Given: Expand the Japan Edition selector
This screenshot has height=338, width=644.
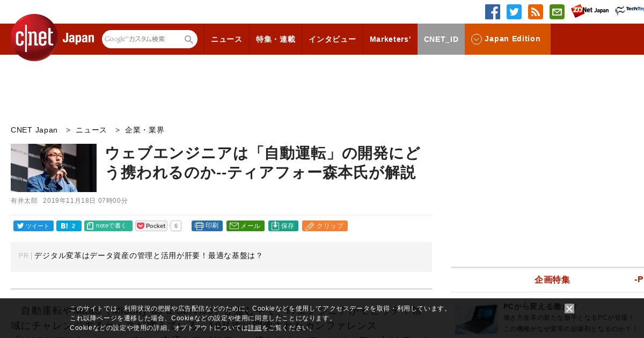Looking at the screenshot, I should click(508, 39).
